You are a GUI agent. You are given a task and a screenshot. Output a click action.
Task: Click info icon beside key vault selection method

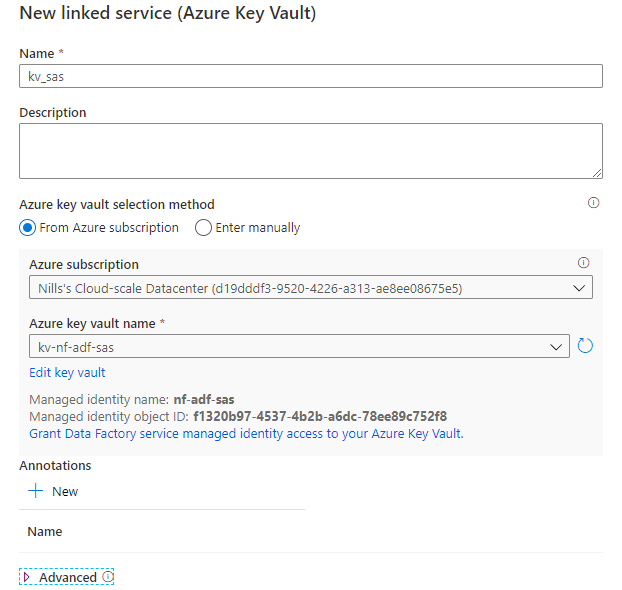pos(593,203)
